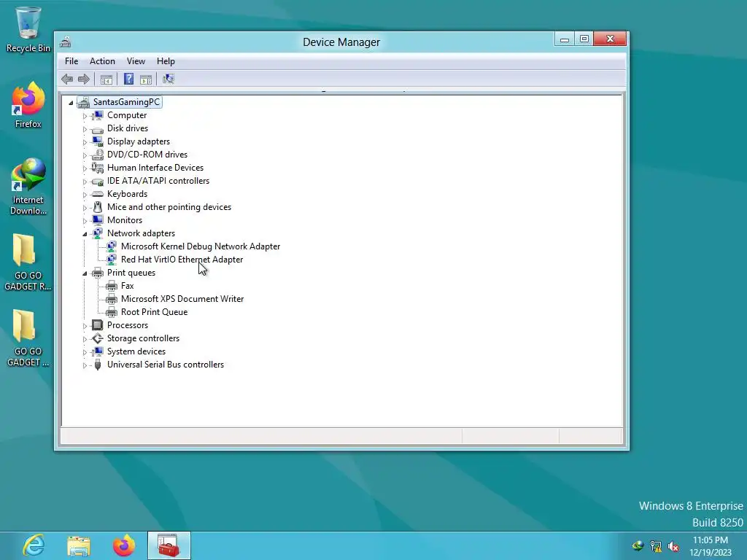The height and width of the screenshot is (560, 747).
Task: Open the Action menu
Action: point(102,61)
